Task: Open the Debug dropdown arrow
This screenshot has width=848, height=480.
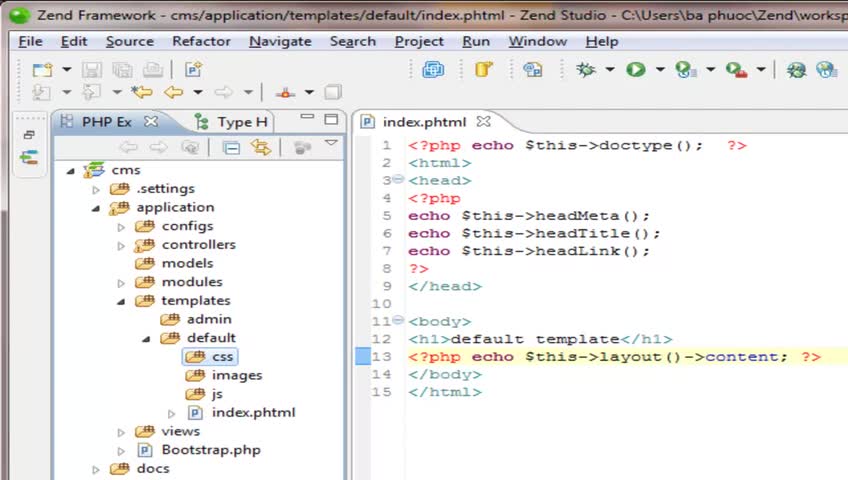Action: (610, 69)
